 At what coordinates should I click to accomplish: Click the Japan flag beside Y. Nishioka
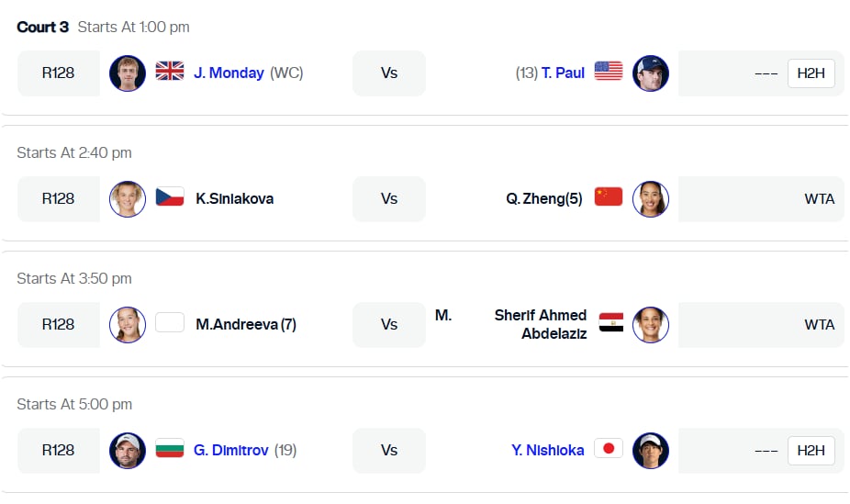click(x=609, y=448)
